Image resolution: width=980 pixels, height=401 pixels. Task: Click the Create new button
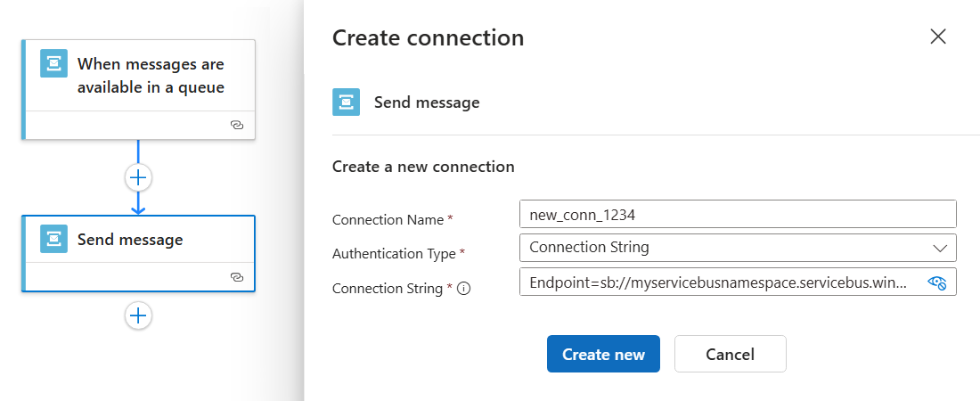click(603, 354)
